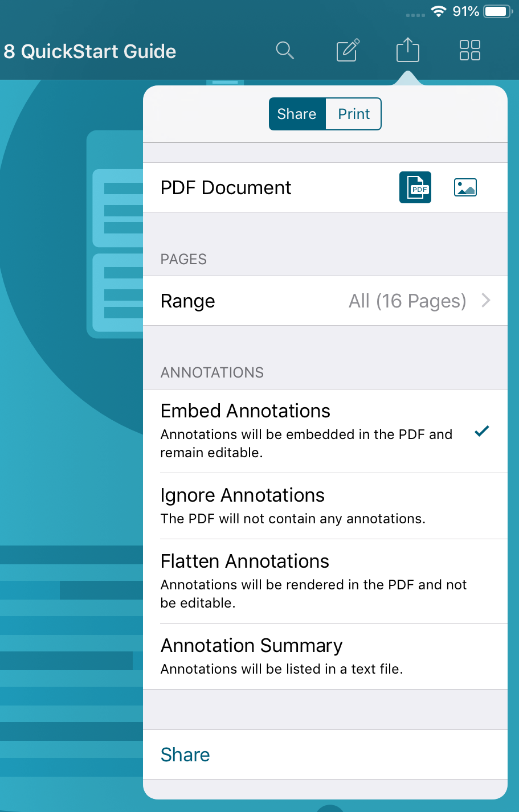
Task: Tap the Wi-Fi status icon
Action: [438, 12]
